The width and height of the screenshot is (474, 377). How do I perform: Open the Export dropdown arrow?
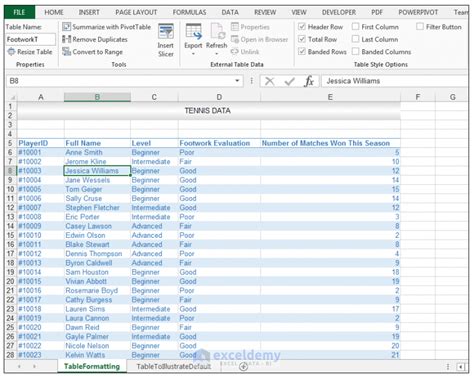(x=193, y=53)
